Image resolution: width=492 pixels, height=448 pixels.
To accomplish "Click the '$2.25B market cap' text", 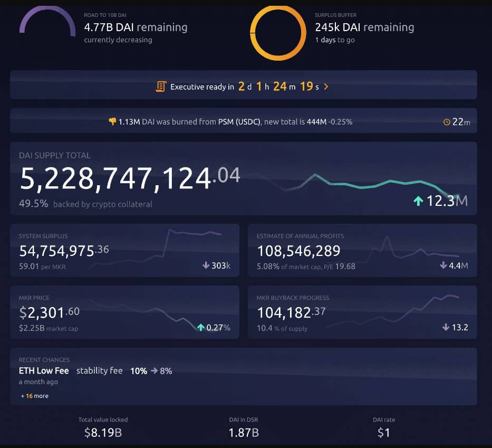I will pyautogui.click(x=49, y=328).
